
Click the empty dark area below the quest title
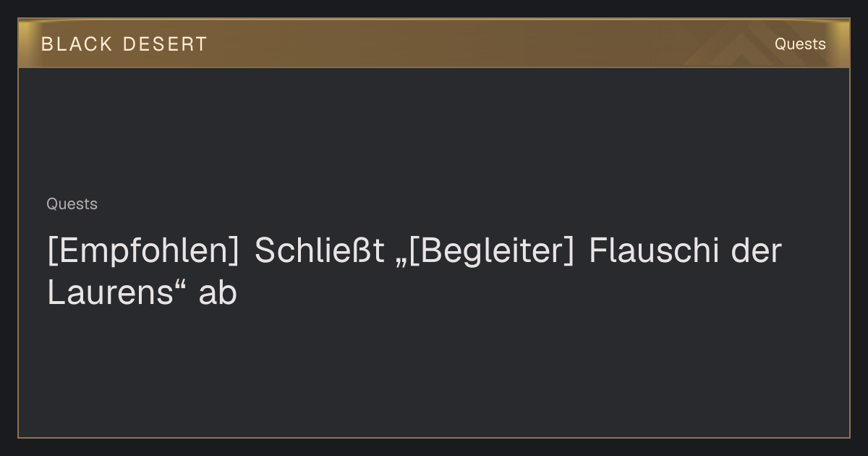tap(434, 373)
